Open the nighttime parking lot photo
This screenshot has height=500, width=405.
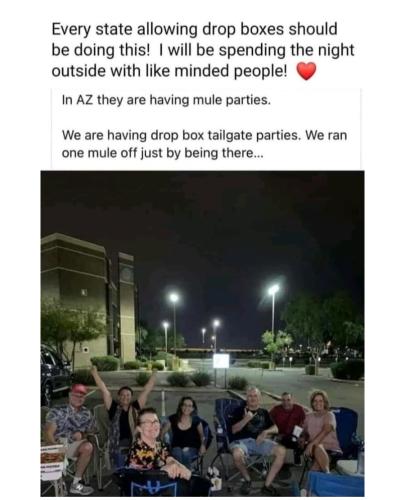click(202, 333)
